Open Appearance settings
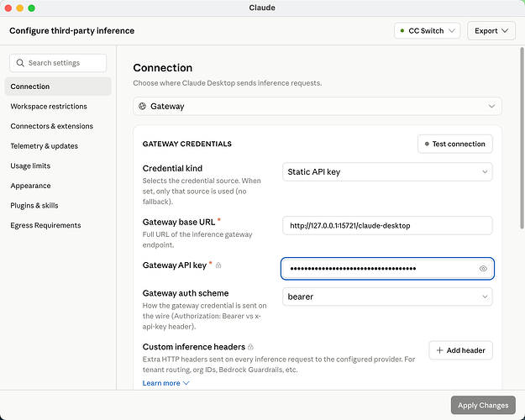Viewport: 525px width, 420px height. (58, 186)
